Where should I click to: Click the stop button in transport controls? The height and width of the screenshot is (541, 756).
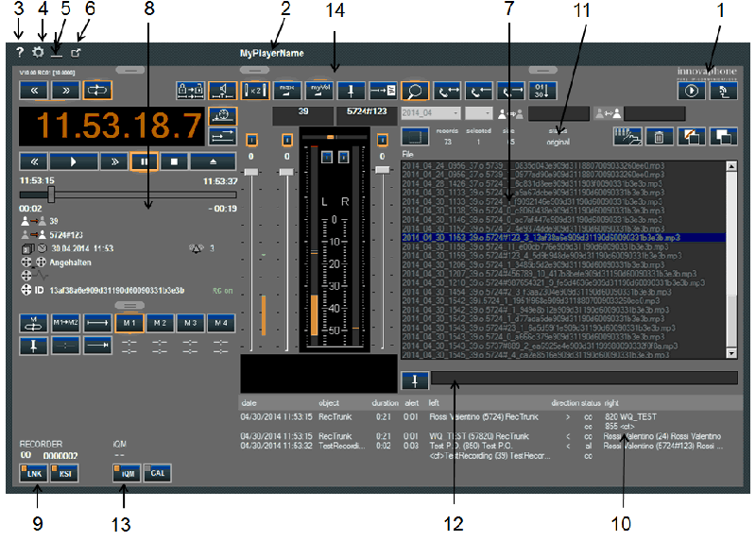[174, 161]
